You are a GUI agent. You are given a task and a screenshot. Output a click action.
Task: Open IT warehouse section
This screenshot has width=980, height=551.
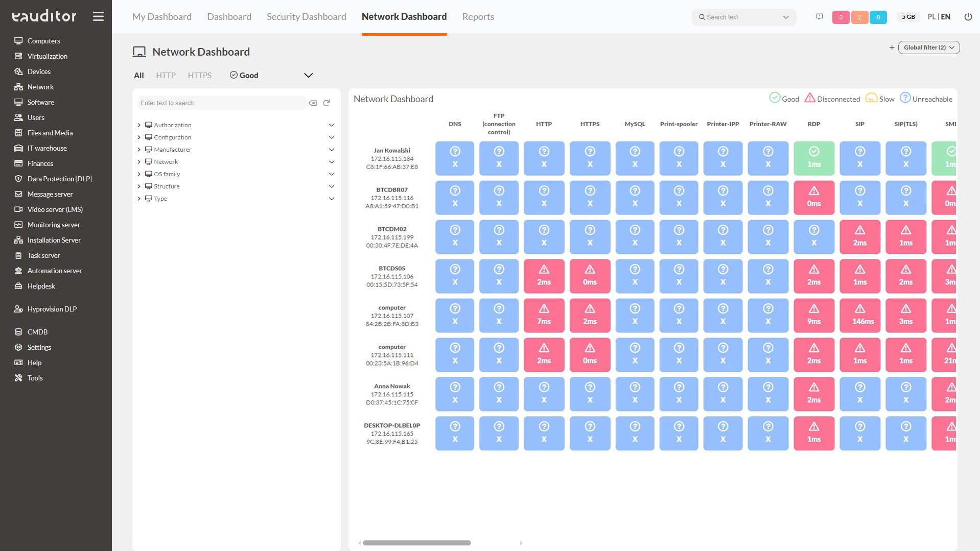[46, 148]
